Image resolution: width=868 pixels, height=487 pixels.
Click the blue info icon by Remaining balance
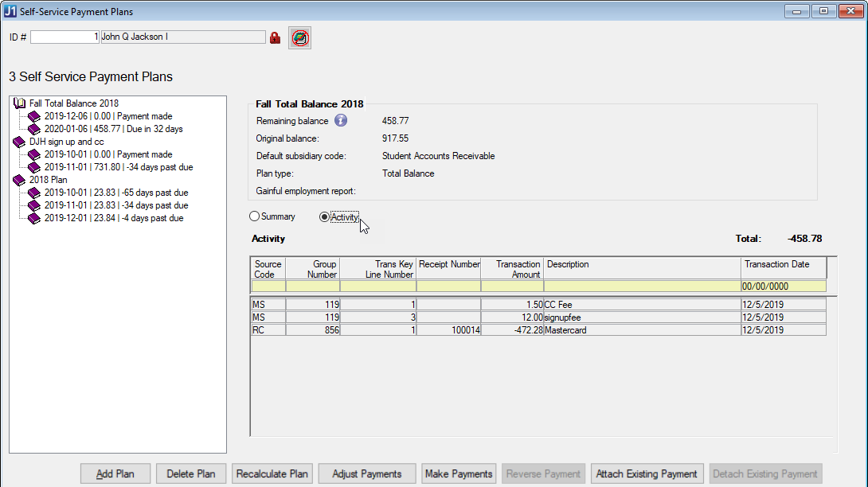(341, 121)
